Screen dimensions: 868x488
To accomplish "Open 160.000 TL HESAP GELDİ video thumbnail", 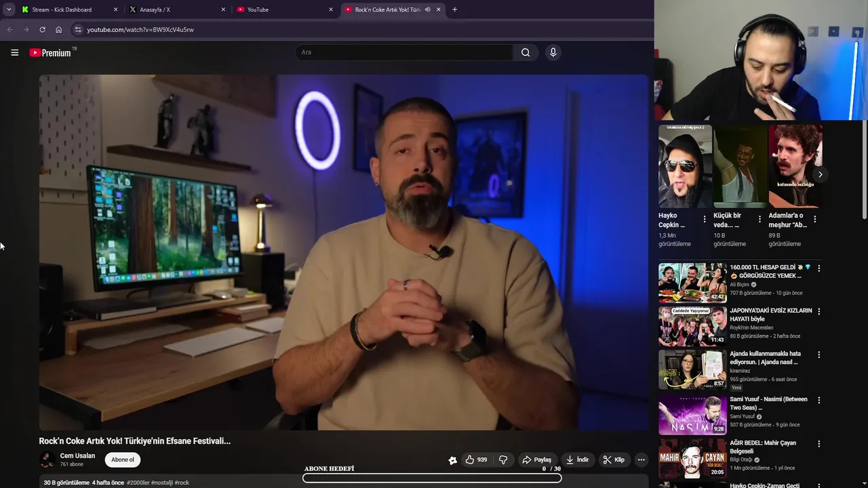I will pos(692,283).
